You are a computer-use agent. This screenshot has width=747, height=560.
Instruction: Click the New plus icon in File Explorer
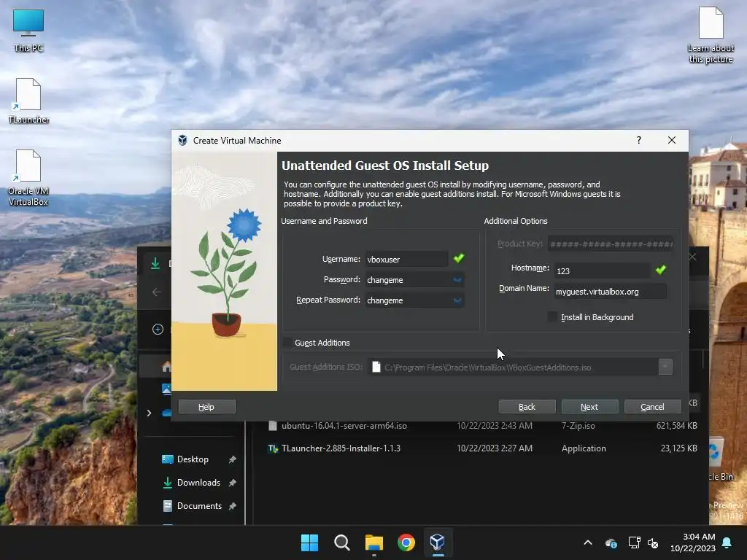point(158,329)
